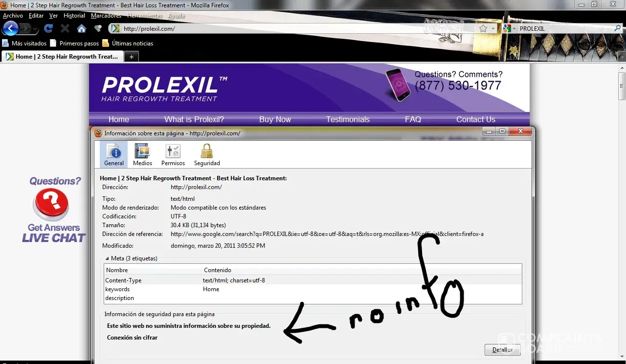Open the Seguridad padlock section
The width and height of the screenshot is (626, 364).
coord(207,154)
